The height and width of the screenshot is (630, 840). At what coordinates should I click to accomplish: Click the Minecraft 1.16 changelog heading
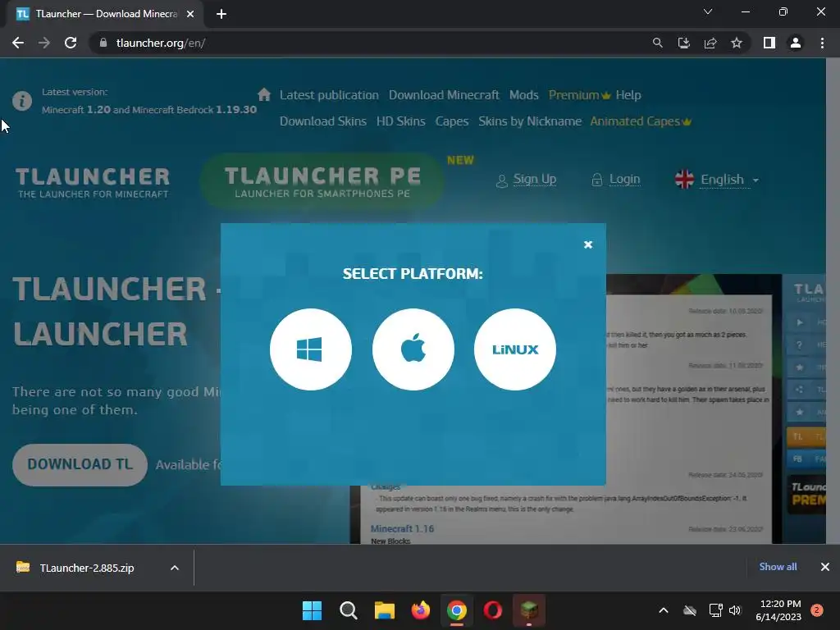[x=402, y=529]
